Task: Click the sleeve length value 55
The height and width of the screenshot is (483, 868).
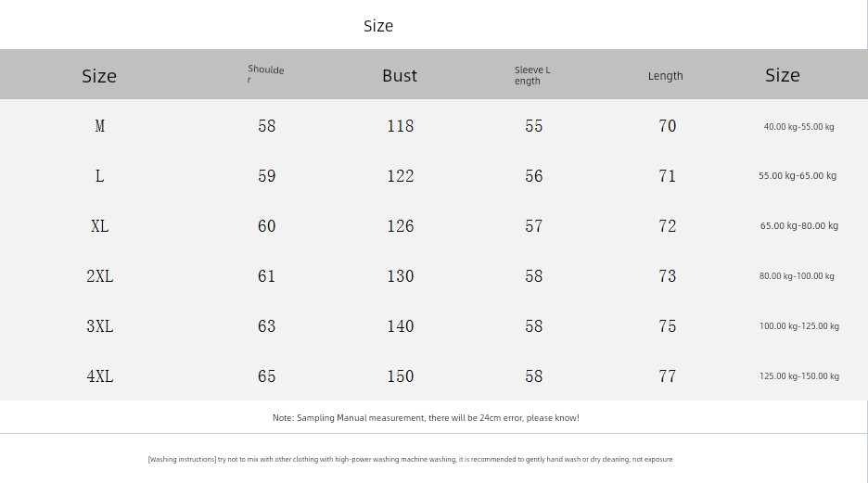Action: coord(533,126)
